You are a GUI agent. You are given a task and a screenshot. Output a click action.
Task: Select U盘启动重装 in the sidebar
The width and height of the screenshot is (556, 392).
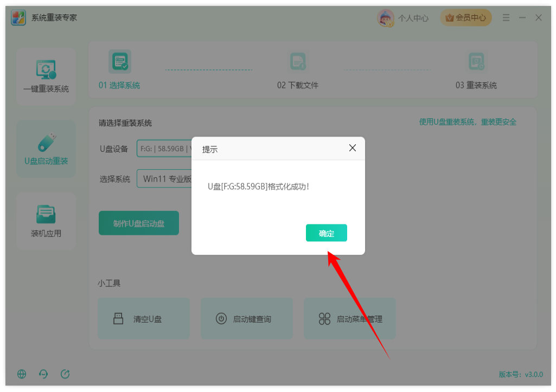click(x=46, y=149)
